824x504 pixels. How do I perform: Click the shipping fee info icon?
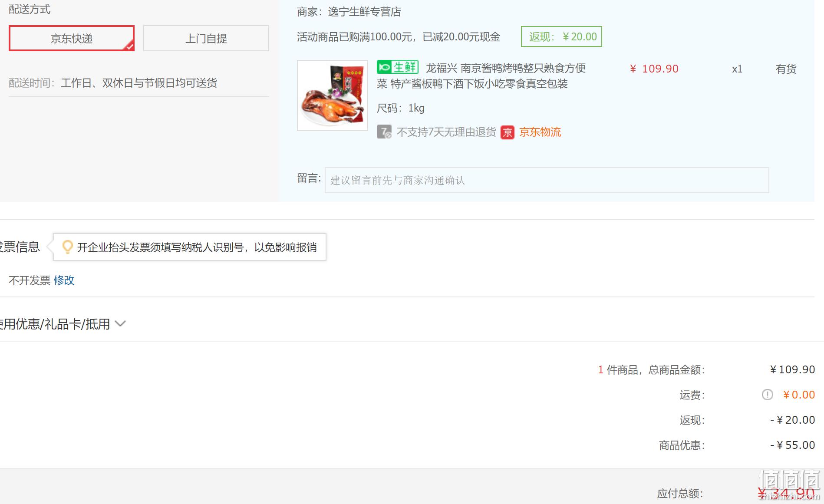point(768,395)
